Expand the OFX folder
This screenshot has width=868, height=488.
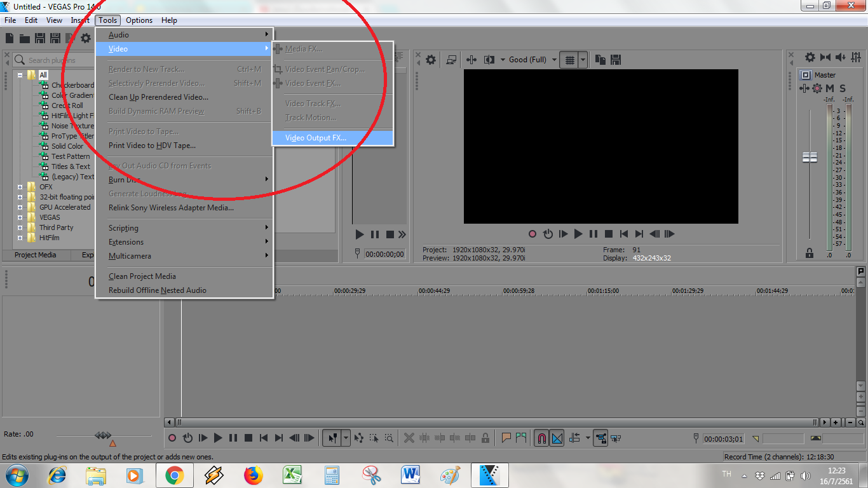coord(20,187)
